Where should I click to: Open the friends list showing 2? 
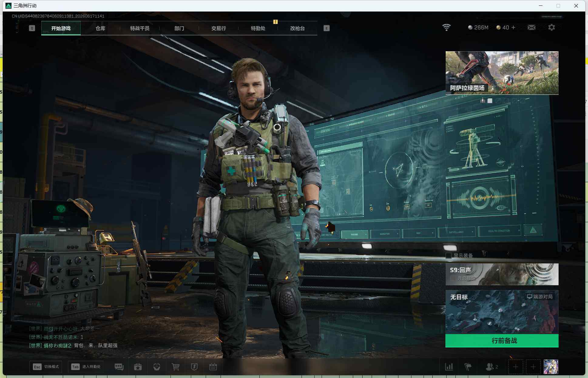[492, 367]
